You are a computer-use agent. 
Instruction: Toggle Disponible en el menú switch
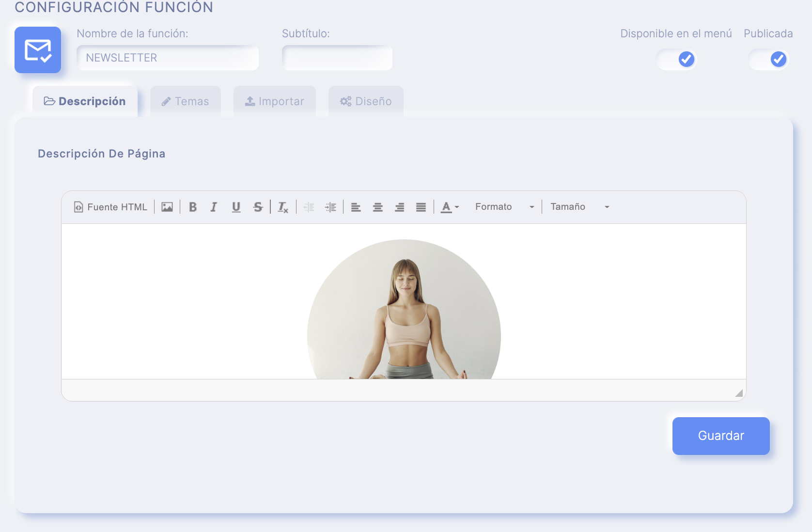pyautogui.click(x=676, y=59)
